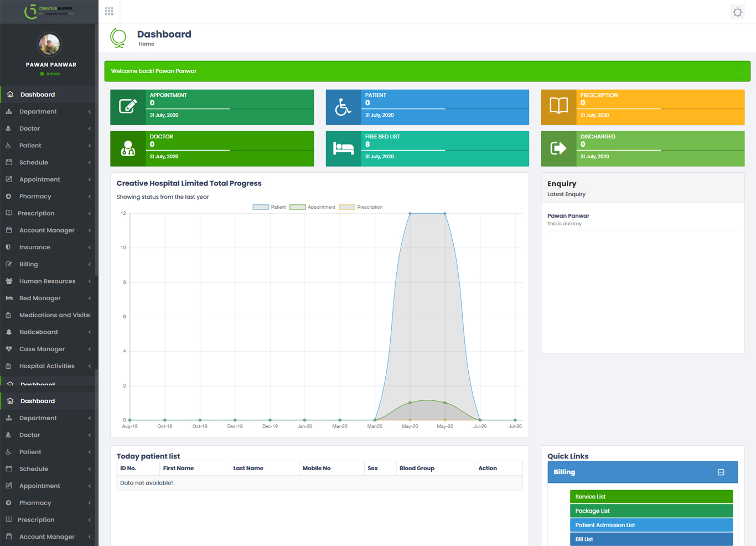This screenshot has width=756, height=546.
Task: Open the Patient Admission List link
Action: 651,525
